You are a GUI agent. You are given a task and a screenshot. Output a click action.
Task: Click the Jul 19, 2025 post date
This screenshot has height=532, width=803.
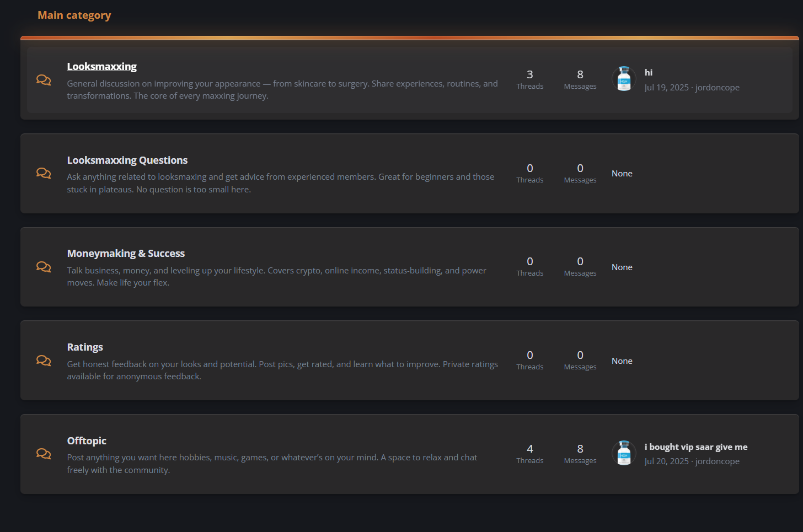(x=666, y=88)
